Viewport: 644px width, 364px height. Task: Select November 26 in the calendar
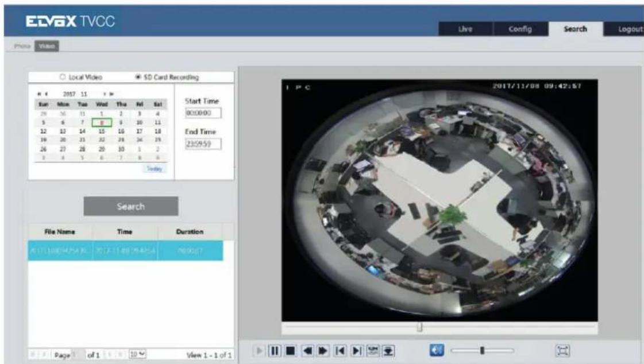44,149
